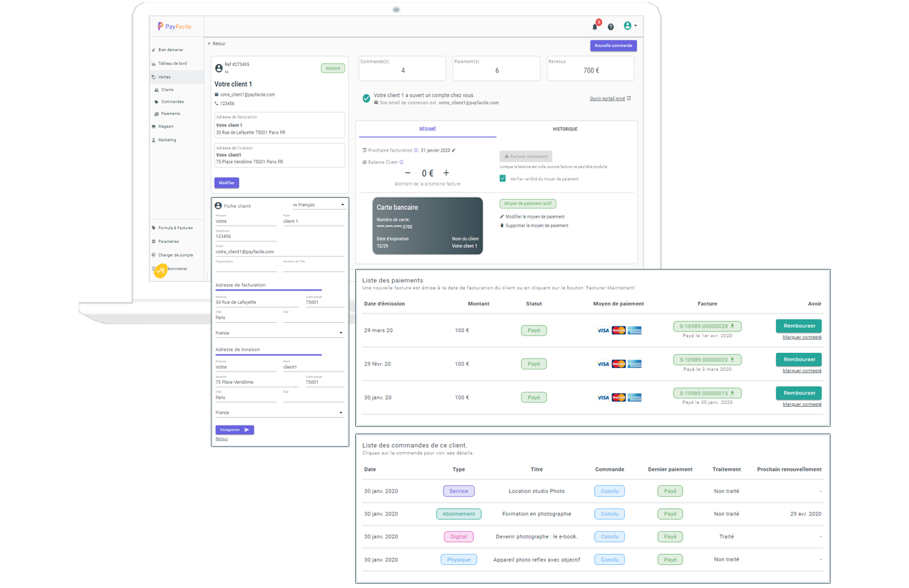Screen dimensions: 909x588
Task: Show info icon beside Balance Client
Action: (401, 162)
